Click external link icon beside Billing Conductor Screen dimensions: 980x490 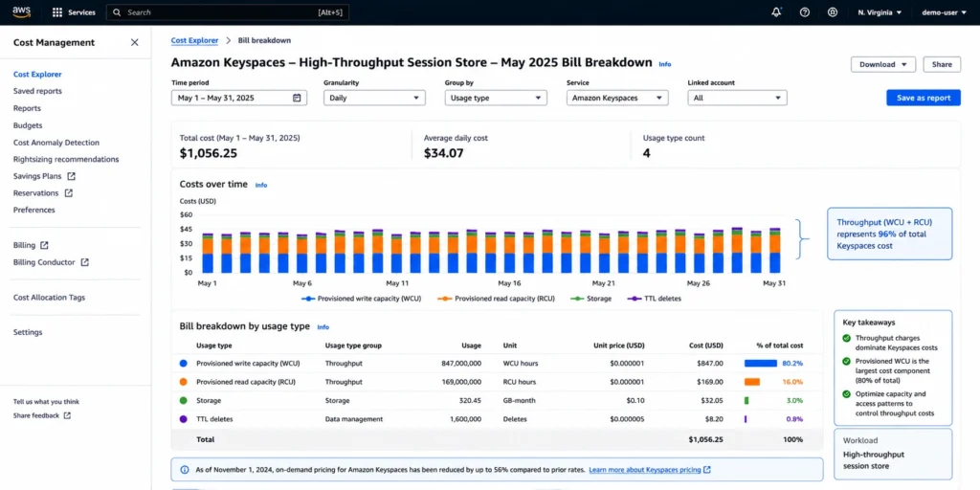click(85, 262)
